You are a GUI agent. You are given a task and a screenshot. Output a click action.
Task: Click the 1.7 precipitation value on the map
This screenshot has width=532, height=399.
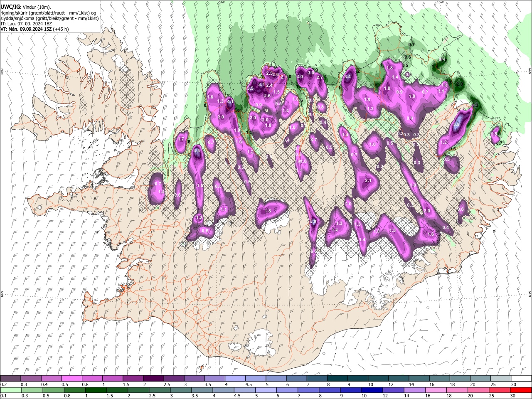point(181,139)
